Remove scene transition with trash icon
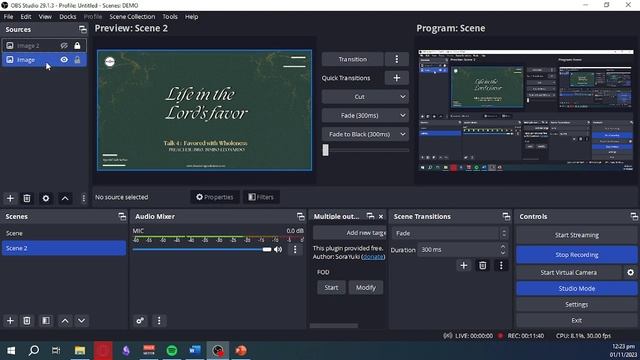 (x=482, y=266)
